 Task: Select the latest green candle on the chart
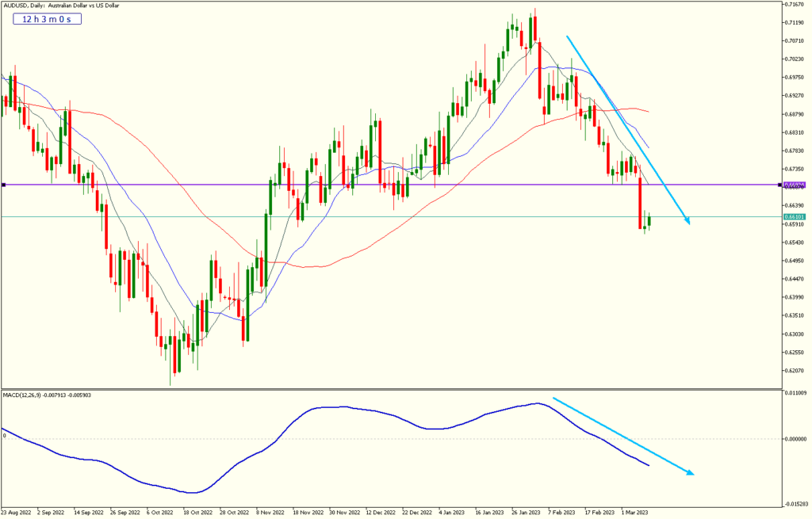click(649, 221)
